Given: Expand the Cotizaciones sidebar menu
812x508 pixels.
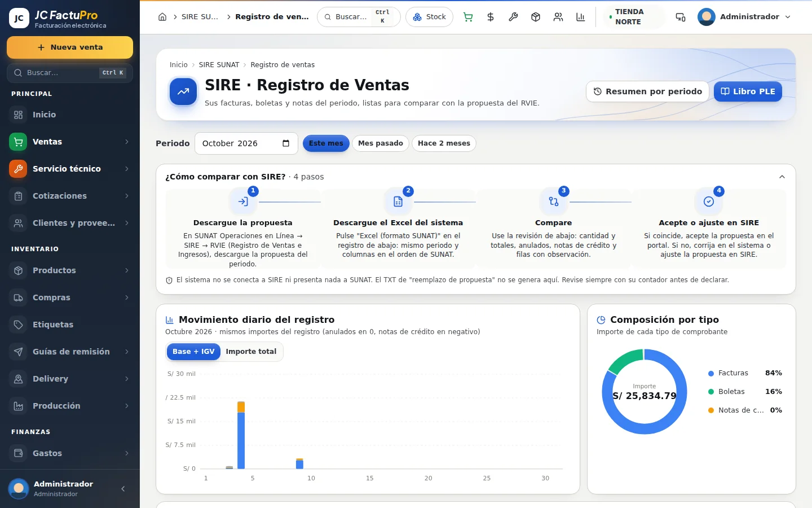Looking at the screenshot, I should (x=70, y=196).
